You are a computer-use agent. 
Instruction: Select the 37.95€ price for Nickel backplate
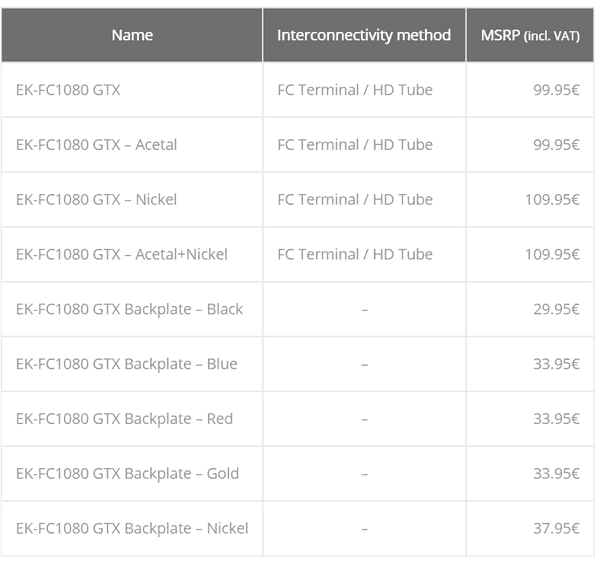(x=556, y=528)
